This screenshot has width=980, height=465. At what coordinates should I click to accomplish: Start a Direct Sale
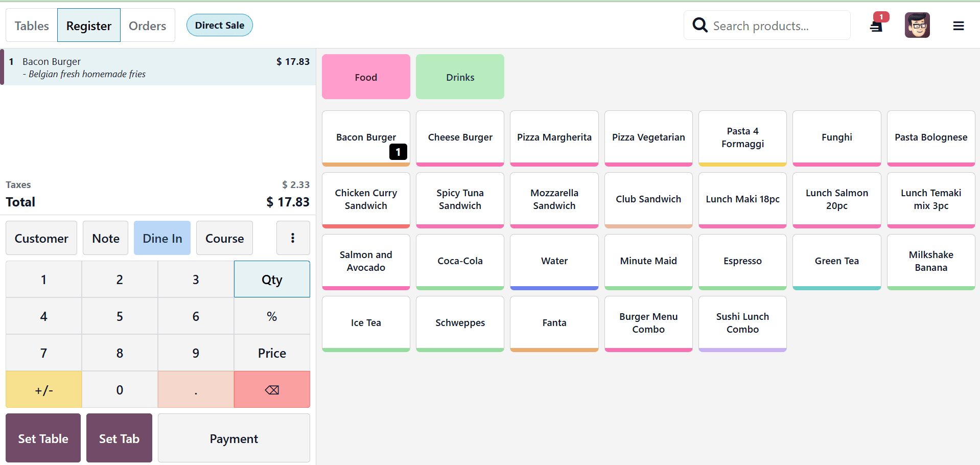(219, 25)
